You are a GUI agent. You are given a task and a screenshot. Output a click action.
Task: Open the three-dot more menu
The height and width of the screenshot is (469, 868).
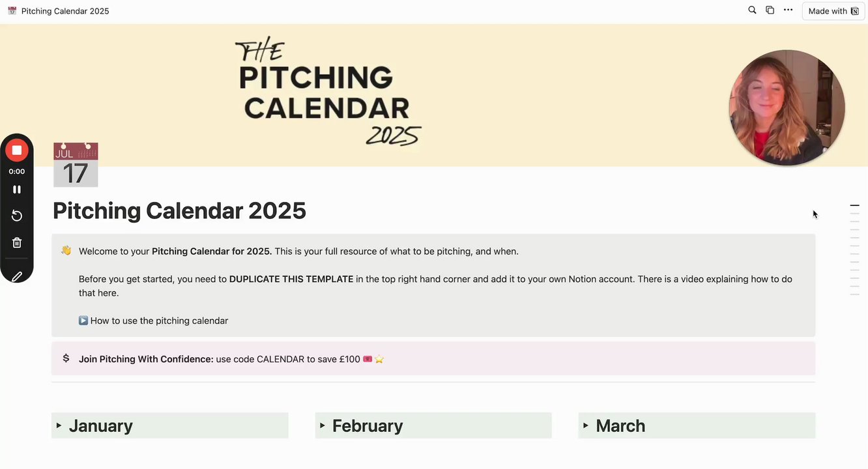(788, 10)
